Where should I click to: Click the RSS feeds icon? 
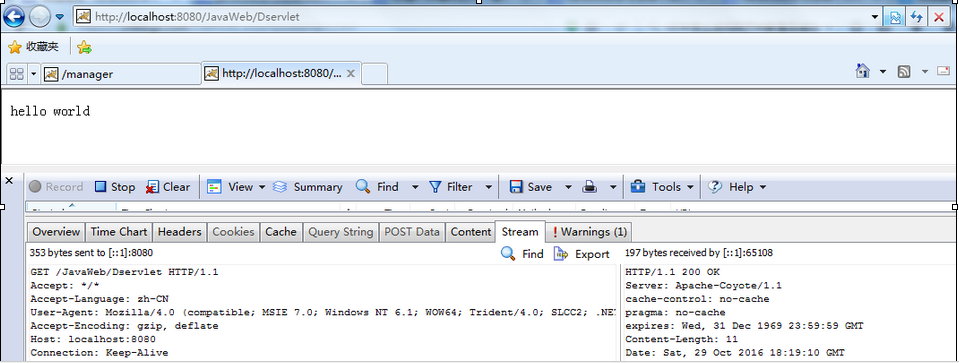coord(904,72)
